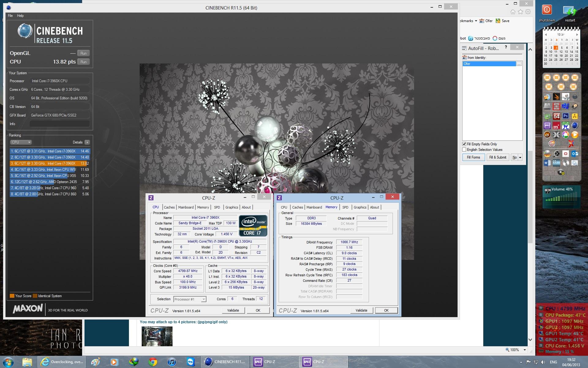Launch CPU-Z from the desktop dock
Screen dimensions: 588x368
coord(547,126)
